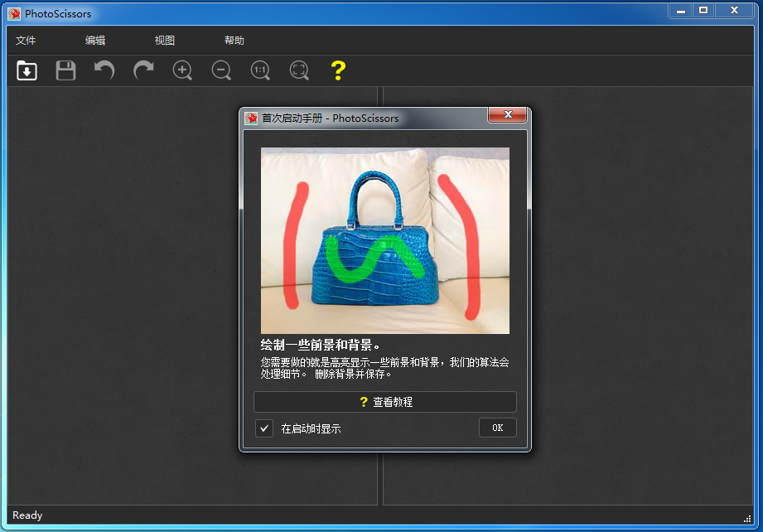Open the 文件 menu

coord(26,41)
